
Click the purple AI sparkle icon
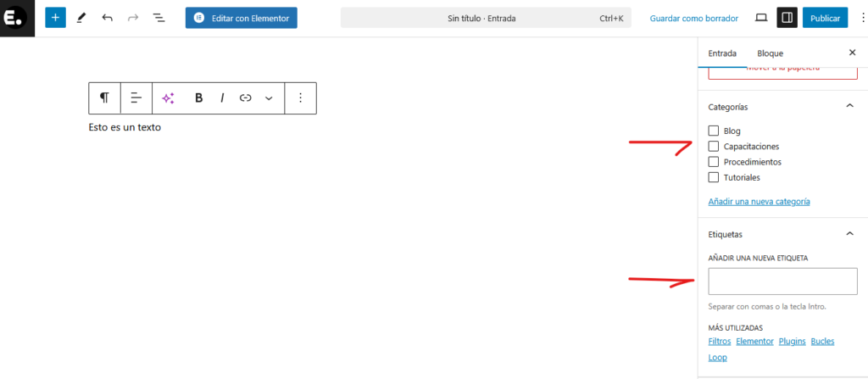point(168,98)
